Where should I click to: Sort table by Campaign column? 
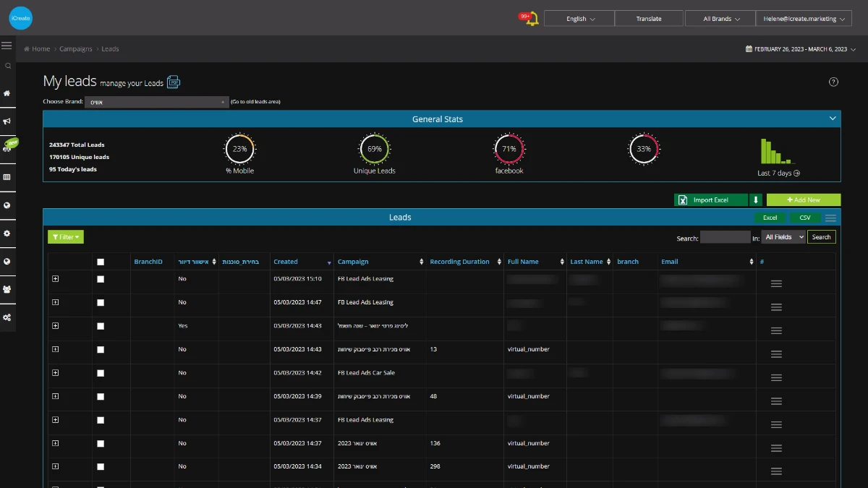(380, 262)
